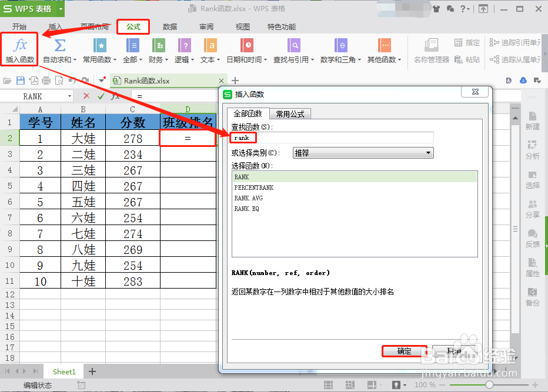
Task: Click Feedback (反馈) in right sidebar
Action: pyautogui.click(x=533, y=238)
